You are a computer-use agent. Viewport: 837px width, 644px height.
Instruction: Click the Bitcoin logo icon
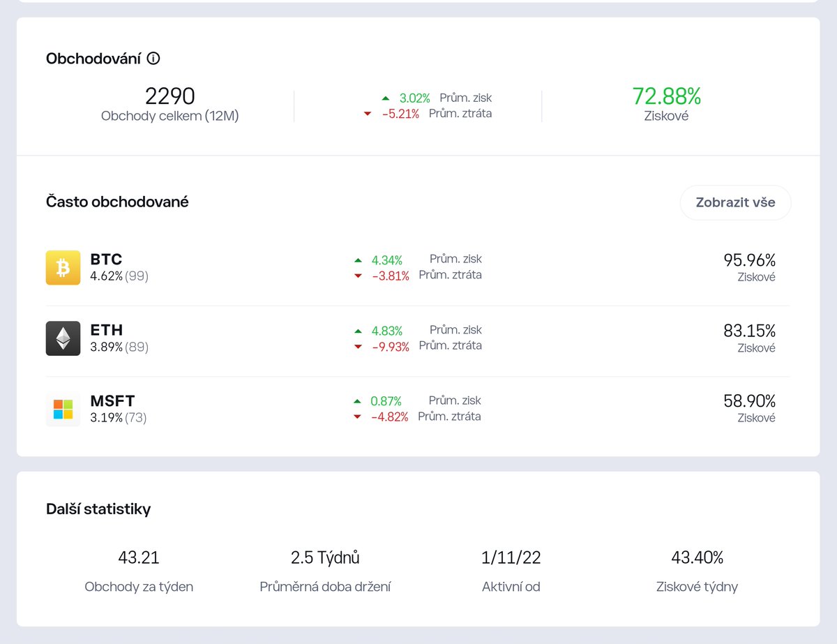[63, 268]
